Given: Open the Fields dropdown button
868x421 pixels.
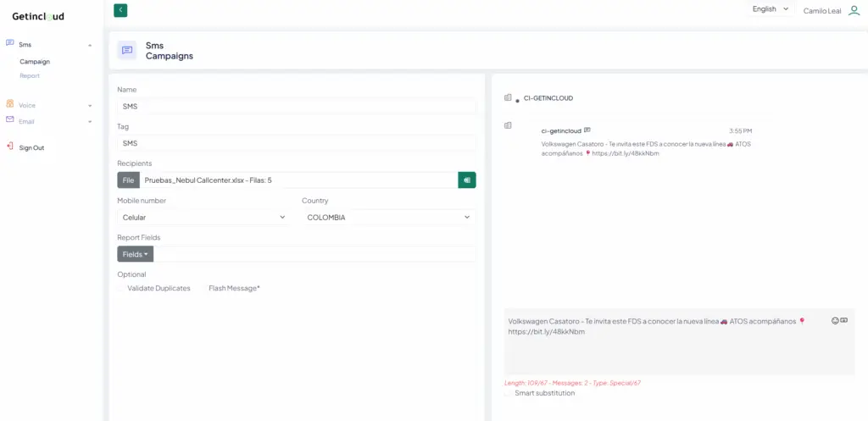Looking at the screenshot, I should 135,254.
